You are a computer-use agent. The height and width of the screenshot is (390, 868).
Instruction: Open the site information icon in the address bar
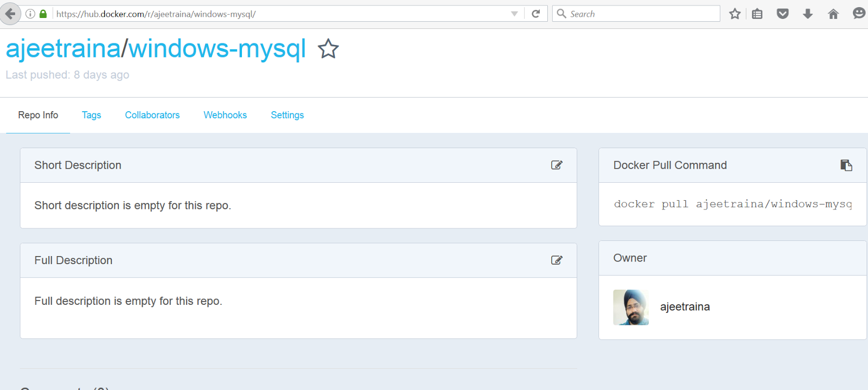[x=31, y=14]
